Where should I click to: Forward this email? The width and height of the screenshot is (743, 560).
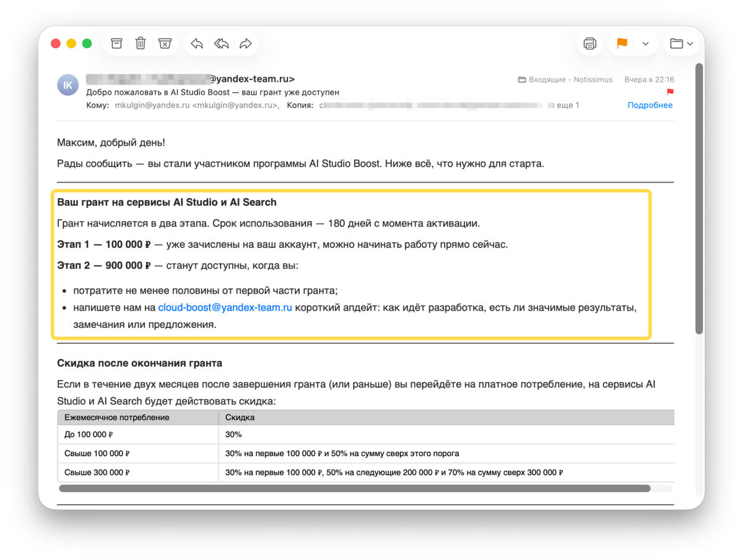click(x=246, y=43)
